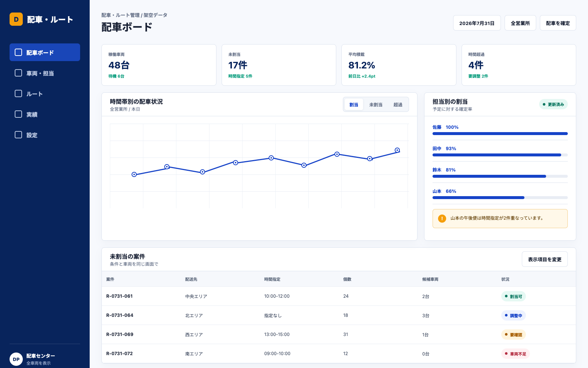Click the 実績 sidebar icon
Image resolution: width=588 pixels, height=368 pixels.
click(18, 114)
